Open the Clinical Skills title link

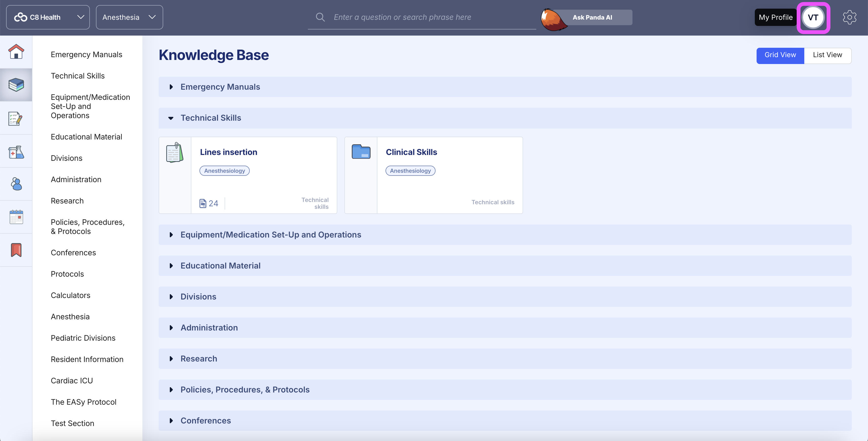click(x=411, y=152)
